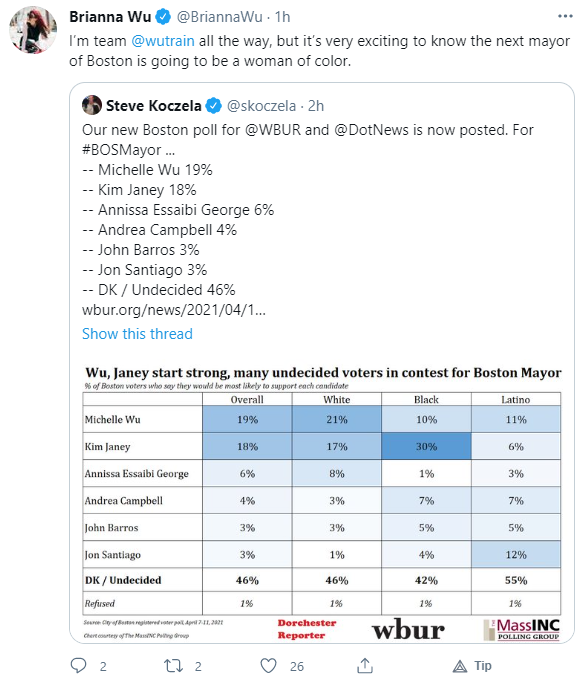Click the Tip triangle icon

coord(459,666)
